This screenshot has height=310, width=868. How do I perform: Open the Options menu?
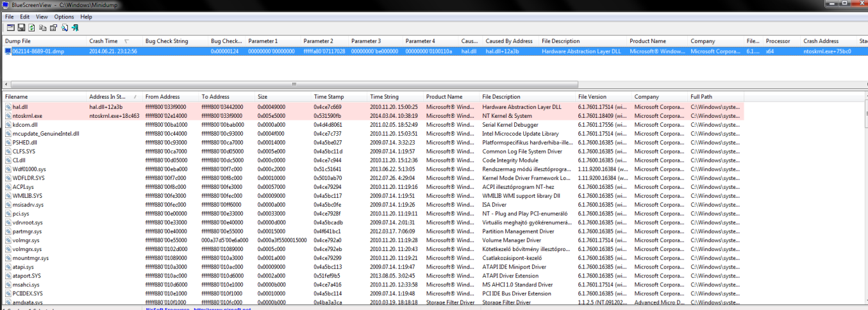(64, 17)
